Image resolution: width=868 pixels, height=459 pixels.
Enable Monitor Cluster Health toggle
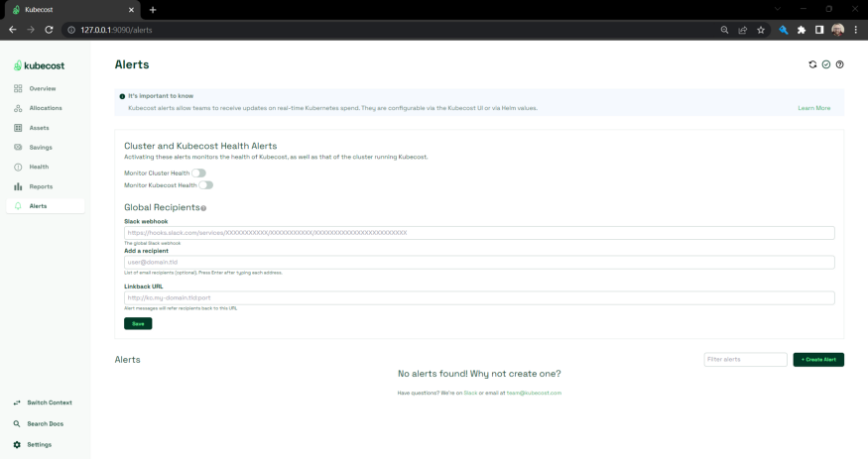(x=198, y=173)
